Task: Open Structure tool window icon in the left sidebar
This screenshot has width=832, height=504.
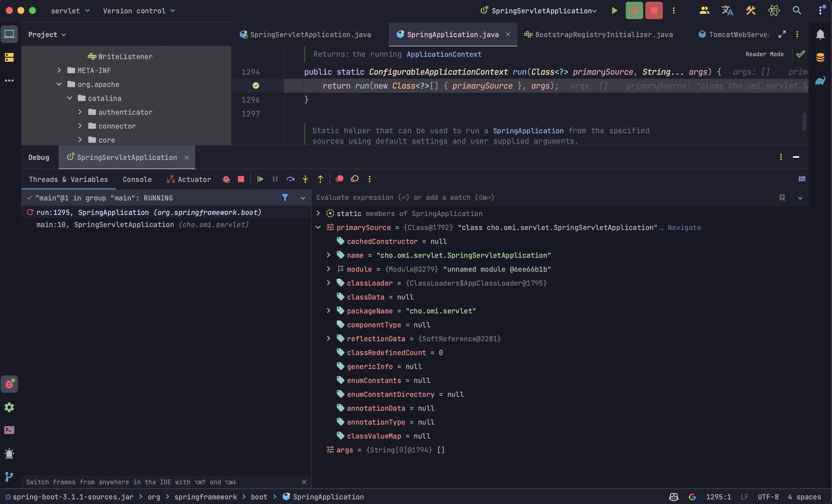Action: coord(9,57)
